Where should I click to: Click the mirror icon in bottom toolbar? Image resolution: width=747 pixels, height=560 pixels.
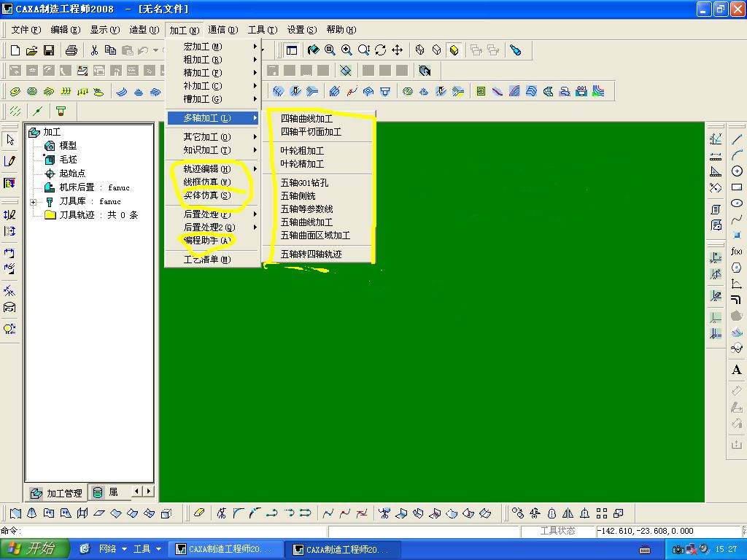[568, 513]
